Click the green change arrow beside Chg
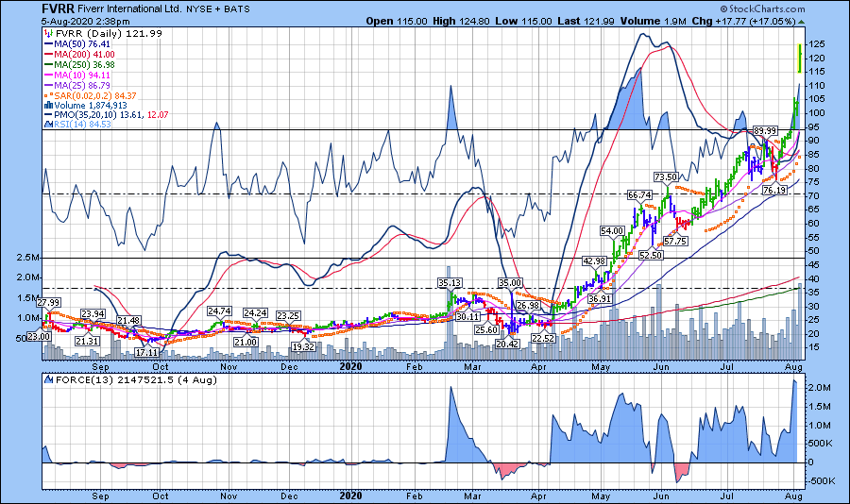The height and width of the screenshot is (504, 850). click(x=801, y=21)
